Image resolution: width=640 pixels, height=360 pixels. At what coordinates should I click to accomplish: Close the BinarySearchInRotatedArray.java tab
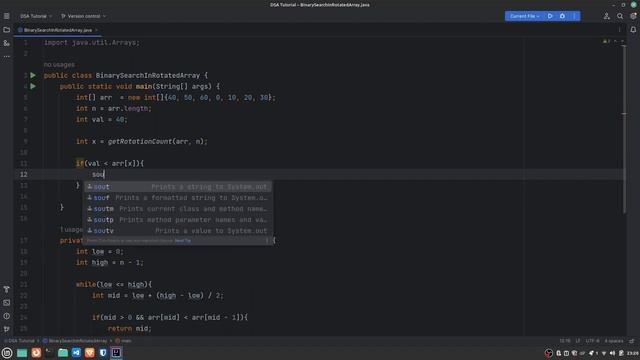(97, 30)
